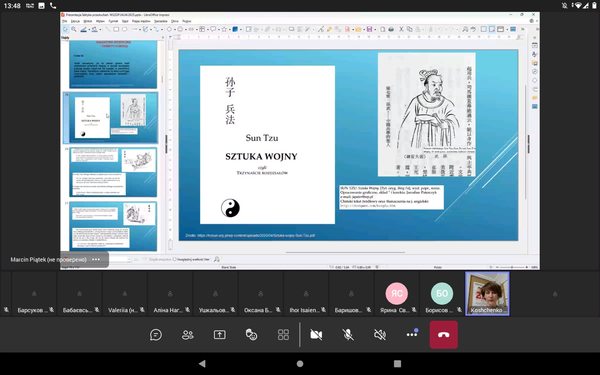Open the reactions menu
The width and height of the screenshot is (600, 375).
[x=251, y=335]
